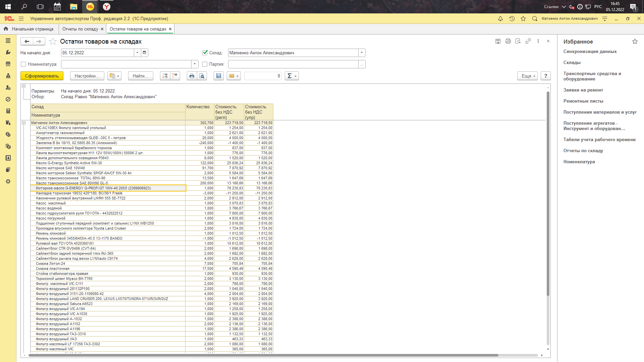Image resolution: width=644 pixels, height=362 pixels.
Task: Click the Склад input with Матиенко Антон Александрович
Action: (293, 53)
